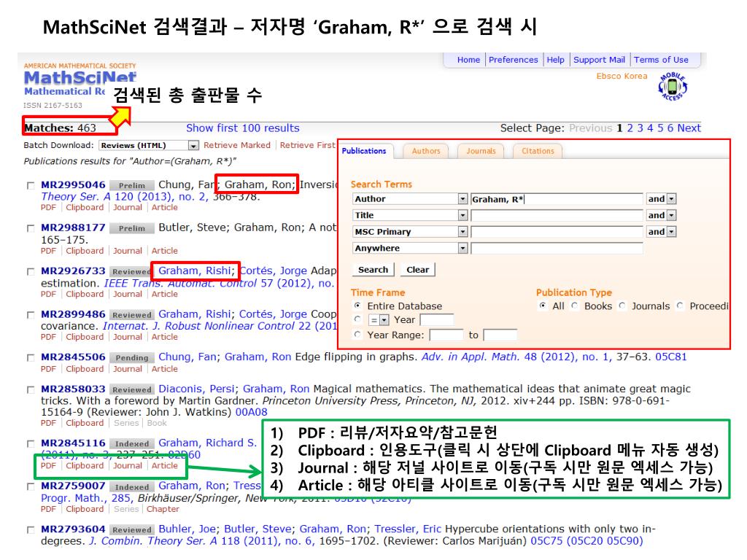This screenshot has width=747, height=560.
Task: Click Retrieve Marked
Action: tap(237, 145)
